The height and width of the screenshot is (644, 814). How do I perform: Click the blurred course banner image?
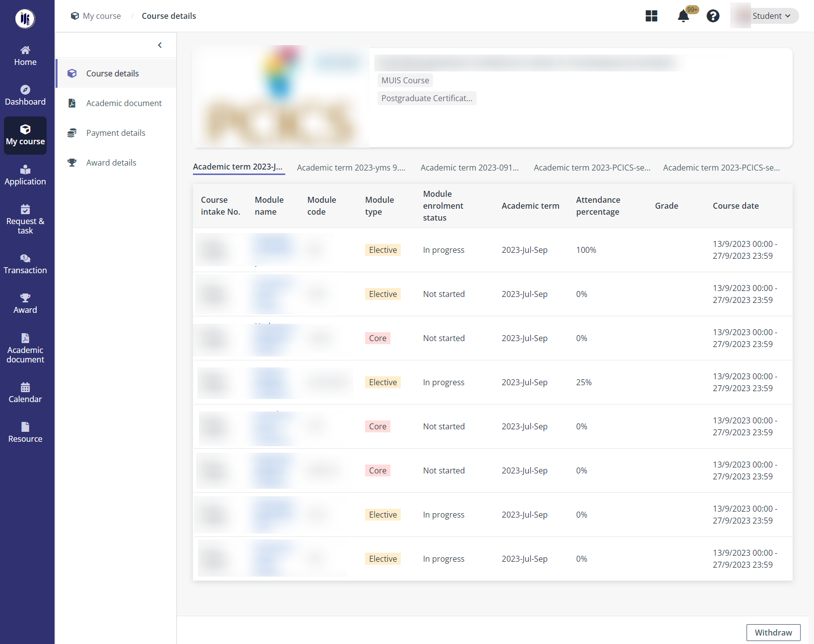[x=281, y=98]
